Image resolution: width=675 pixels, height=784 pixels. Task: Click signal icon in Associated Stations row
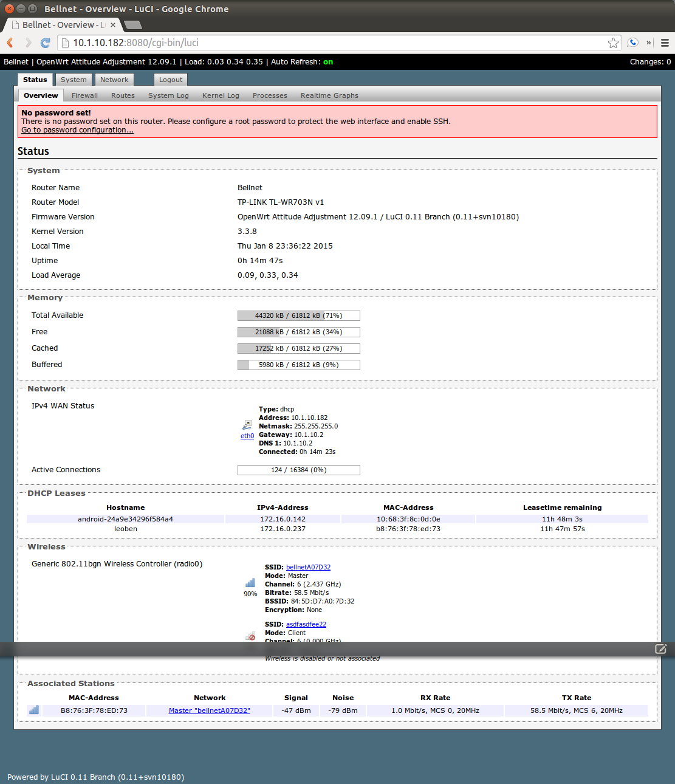[34, 709]
